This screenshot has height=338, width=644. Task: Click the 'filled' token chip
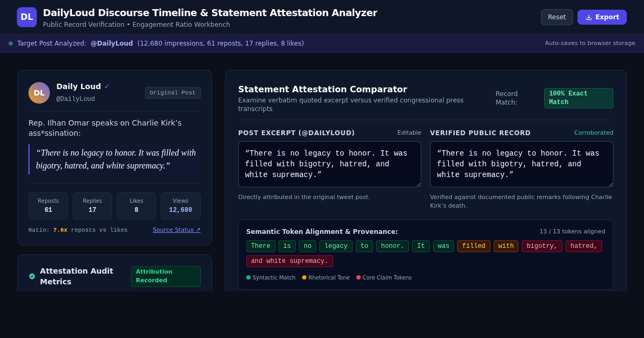(x=474, y=246)
